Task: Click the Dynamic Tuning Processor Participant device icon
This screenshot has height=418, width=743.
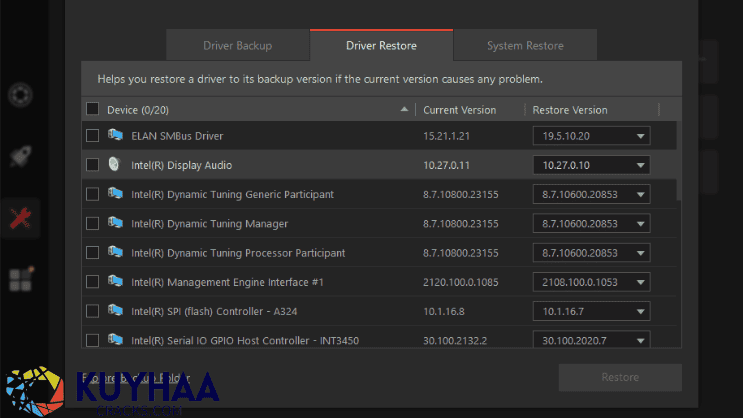Action: pyautogui.click(x=115, y=252)
